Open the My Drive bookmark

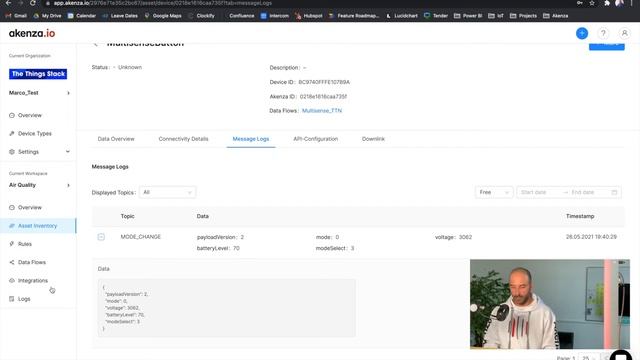pos(47,16)
